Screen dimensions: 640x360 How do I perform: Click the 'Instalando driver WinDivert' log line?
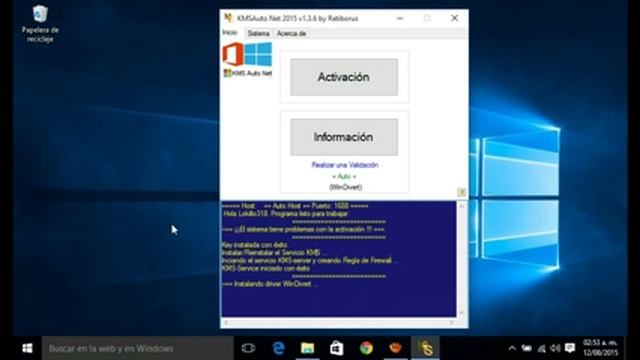270,284
